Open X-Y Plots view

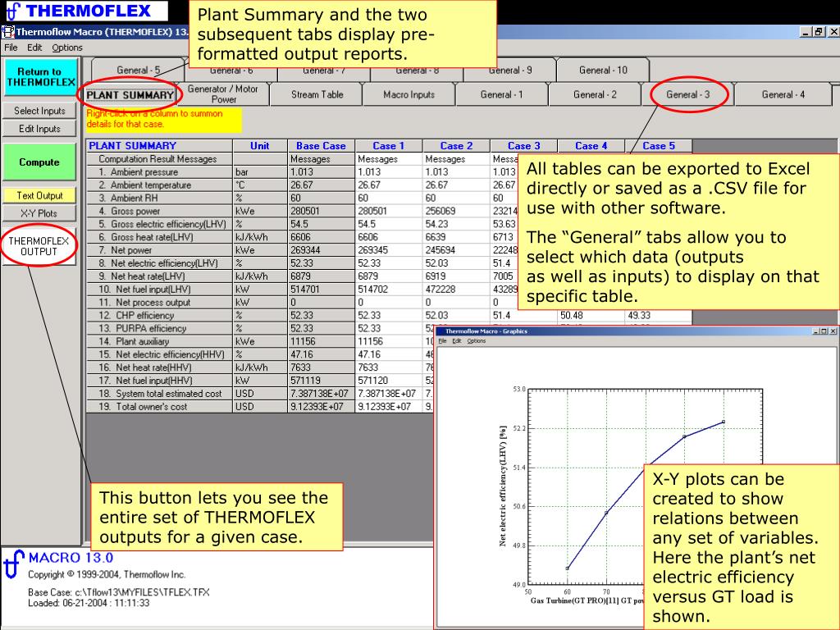click(x=39, y=213)
